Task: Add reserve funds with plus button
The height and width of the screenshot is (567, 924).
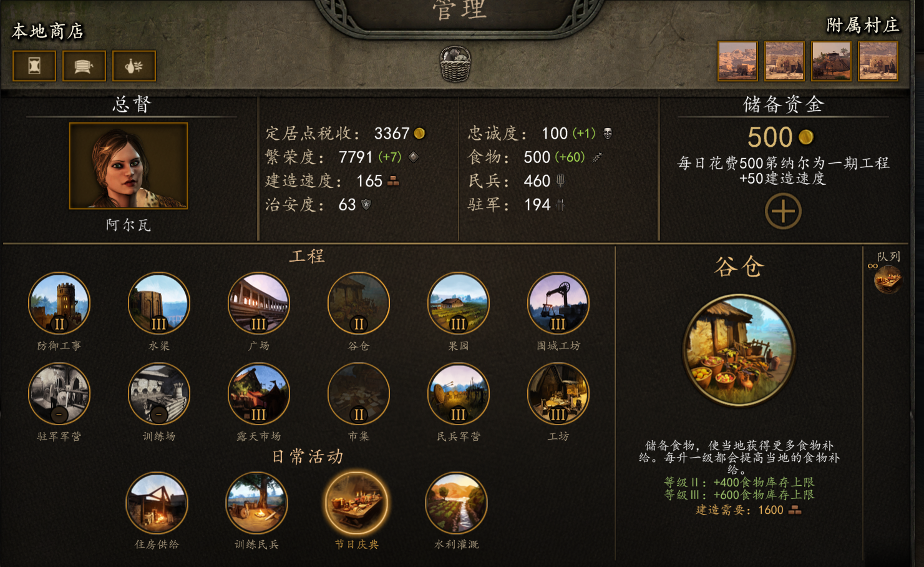Action: pos(783,211)
